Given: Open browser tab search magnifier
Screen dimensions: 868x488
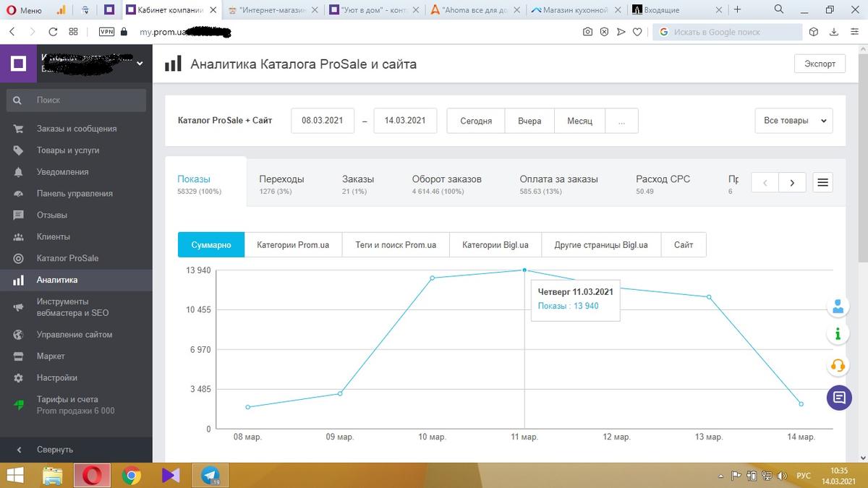Looking at the screenshot, I should click(x=779, y=10).
